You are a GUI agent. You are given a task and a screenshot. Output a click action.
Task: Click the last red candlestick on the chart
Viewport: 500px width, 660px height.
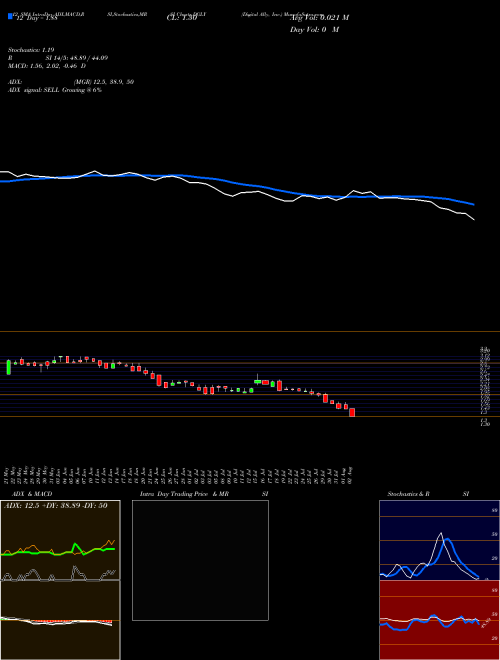click(352, 412)
